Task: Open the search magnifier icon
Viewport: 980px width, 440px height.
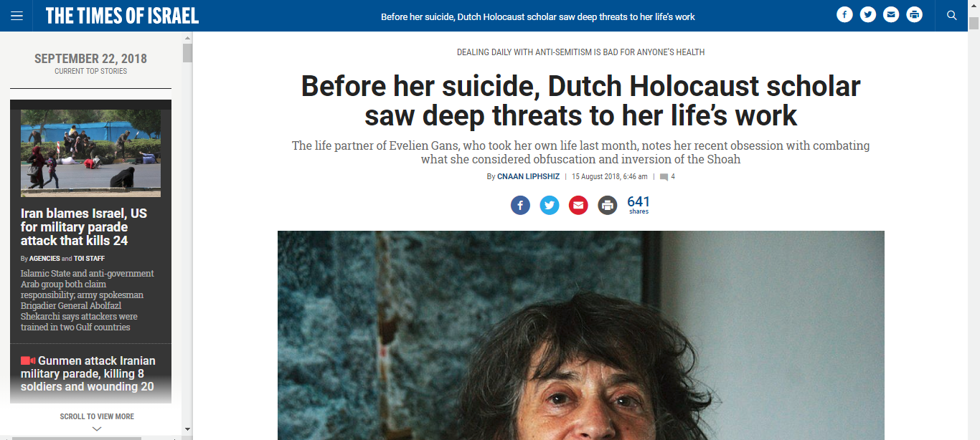Action: (x=952, y=15)
